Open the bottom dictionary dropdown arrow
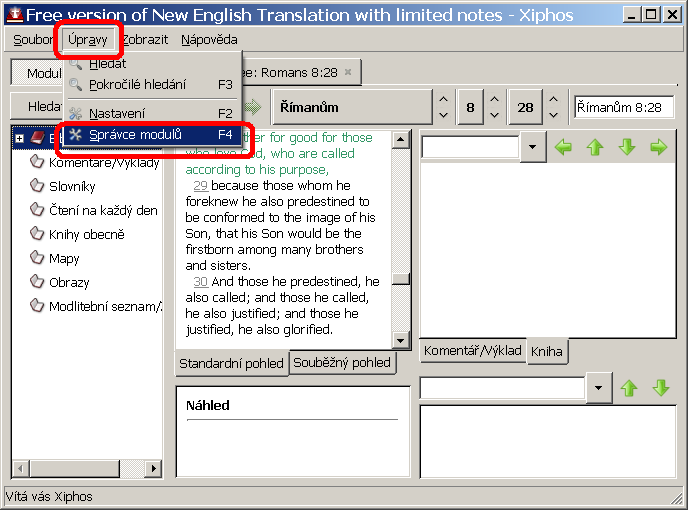 (598, 387)
